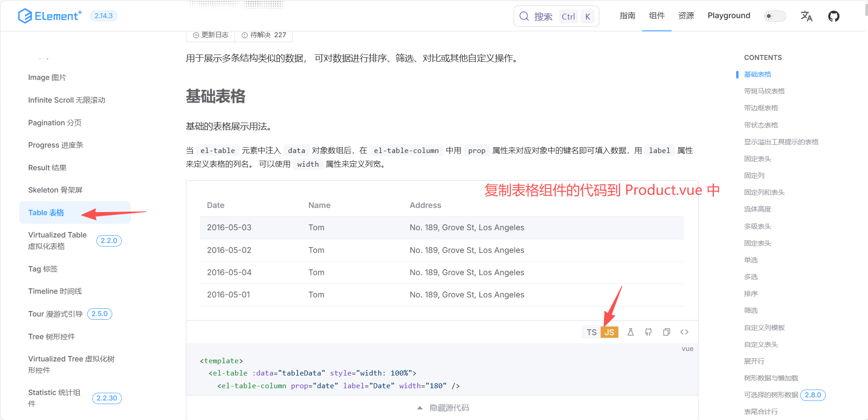The height and width of the screenshot is (420, 868).
Task: Jump to 多选 in contents
Action: point(751,277)
